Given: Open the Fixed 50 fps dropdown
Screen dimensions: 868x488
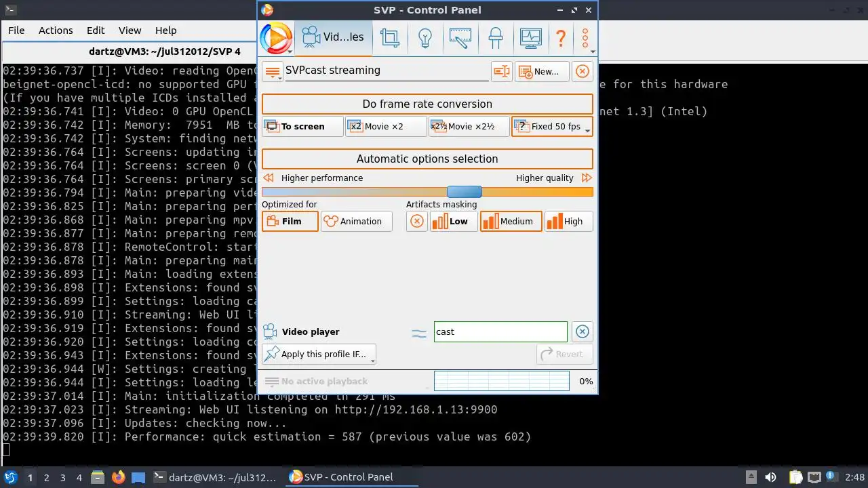Looking at the screenshot, I should pyautogui.click(x=552, y=126).
